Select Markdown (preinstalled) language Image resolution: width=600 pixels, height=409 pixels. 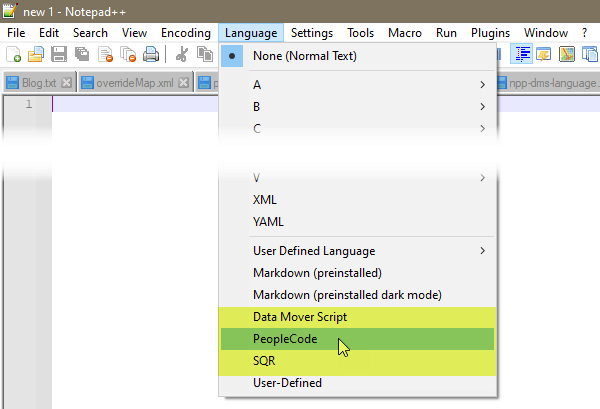[x=357, y=273]
